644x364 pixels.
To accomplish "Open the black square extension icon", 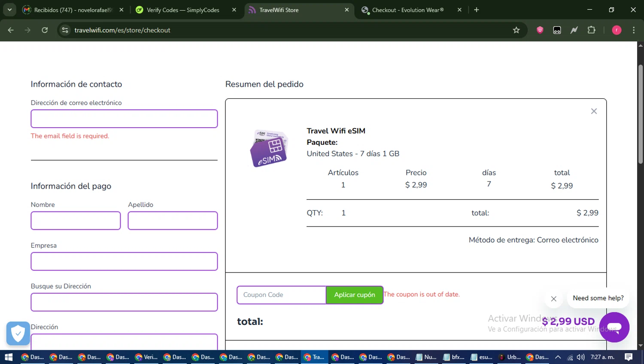I will (557, 30).
